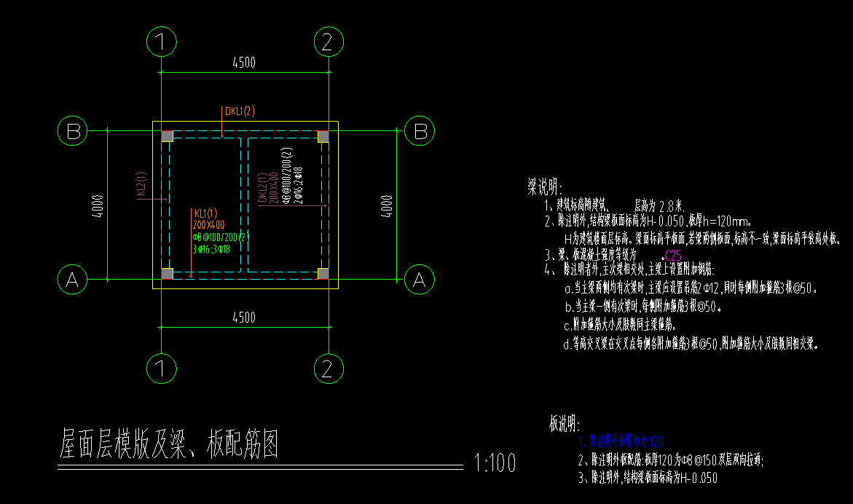Select axis bubble 2 below the plan
853x504 pixels.
329,369
